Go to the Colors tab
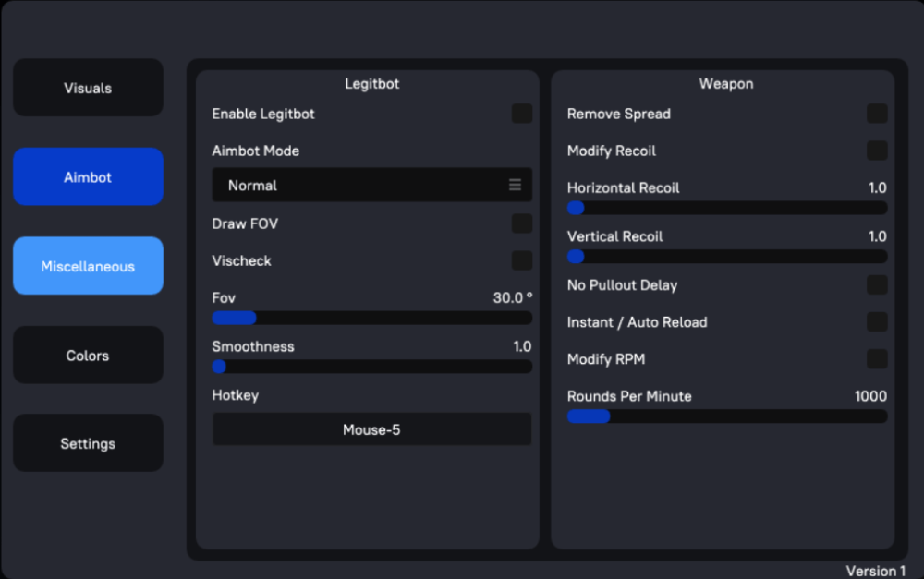 [x=88, y=356]
